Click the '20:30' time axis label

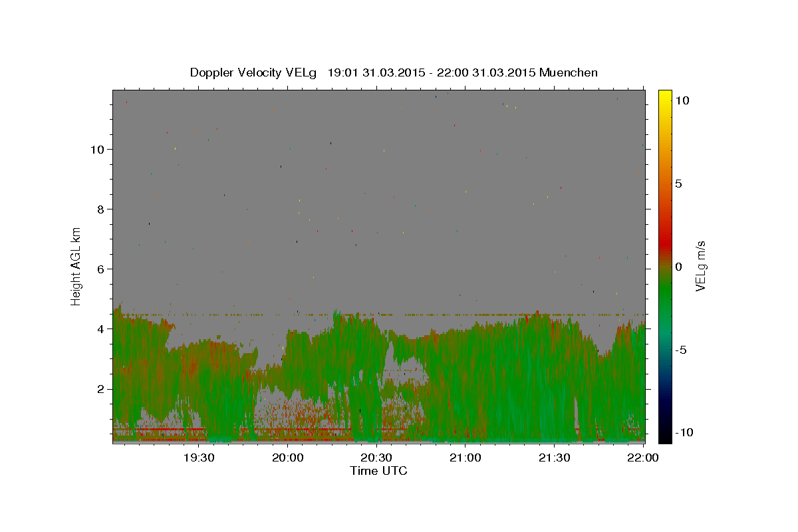(x=376, y=458)
